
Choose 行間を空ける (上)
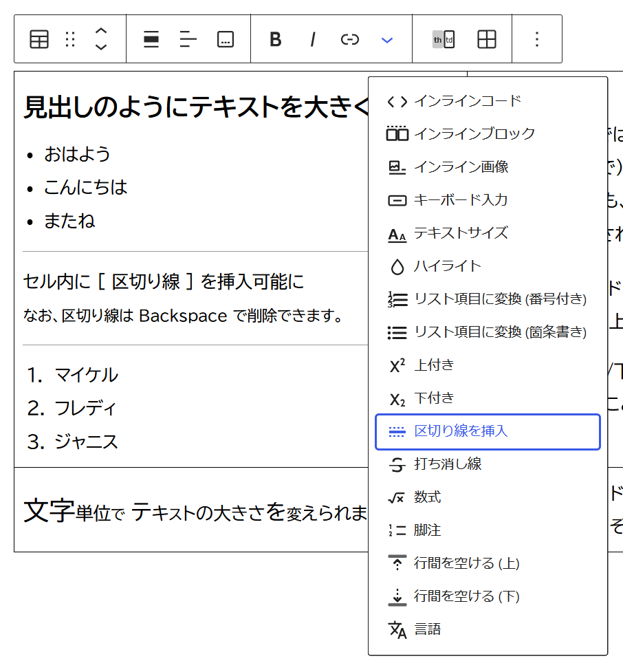tap(488, 563)
